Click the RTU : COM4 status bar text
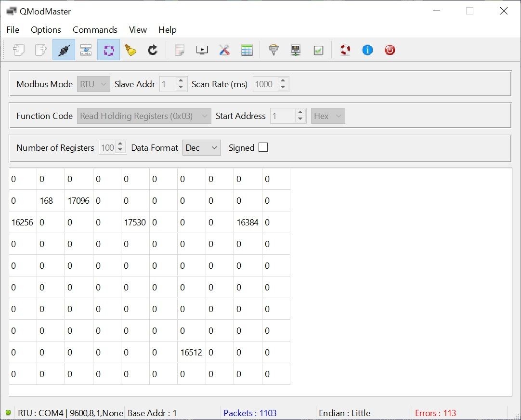The height and width of the screenshot is (420, 521). (x=70, y=413)
